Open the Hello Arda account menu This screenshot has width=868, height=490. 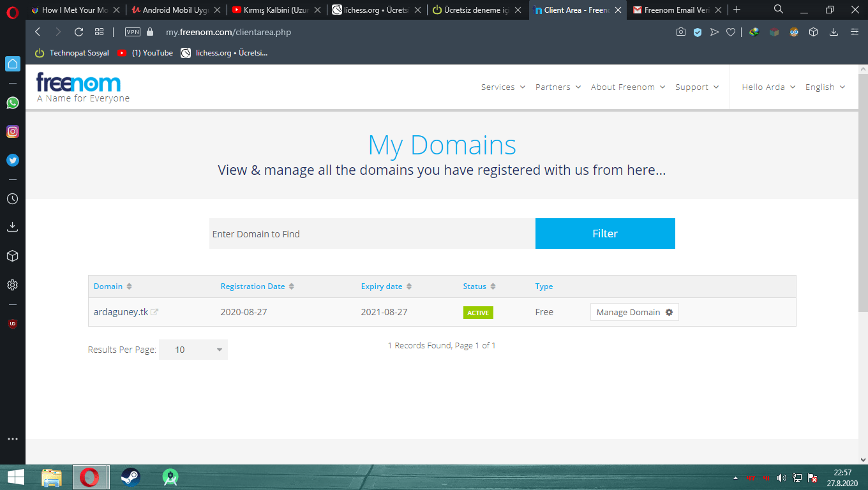tap(769, 87)
